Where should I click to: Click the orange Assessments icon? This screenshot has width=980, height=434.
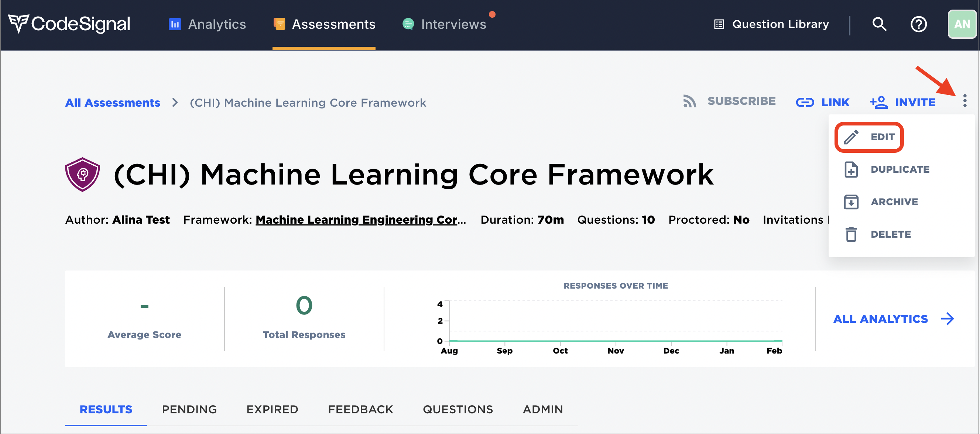pyautogui.click(x=279, y=24)
